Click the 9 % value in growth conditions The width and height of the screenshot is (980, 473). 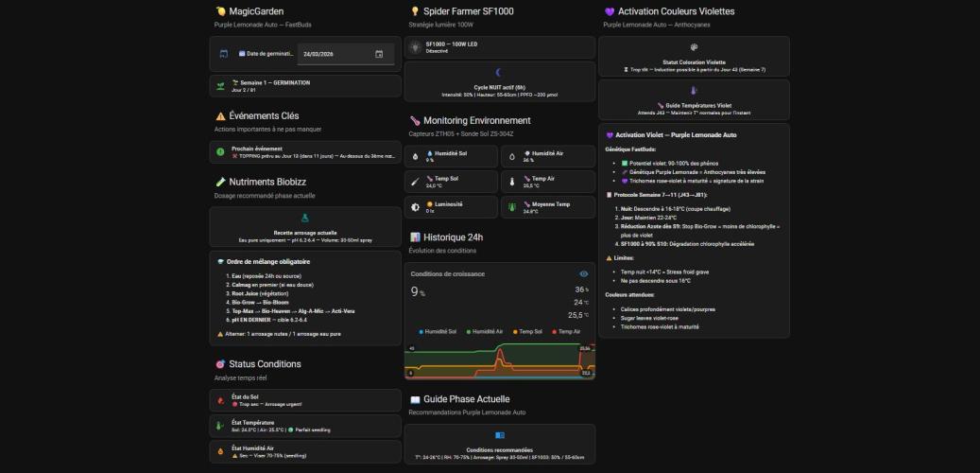(x=418, y=292)
